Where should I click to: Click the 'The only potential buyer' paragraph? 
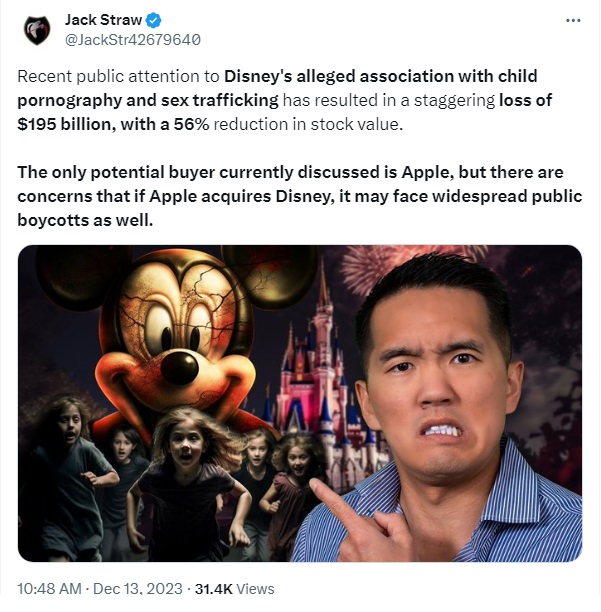pyautogui.click(x=300, y=196)
